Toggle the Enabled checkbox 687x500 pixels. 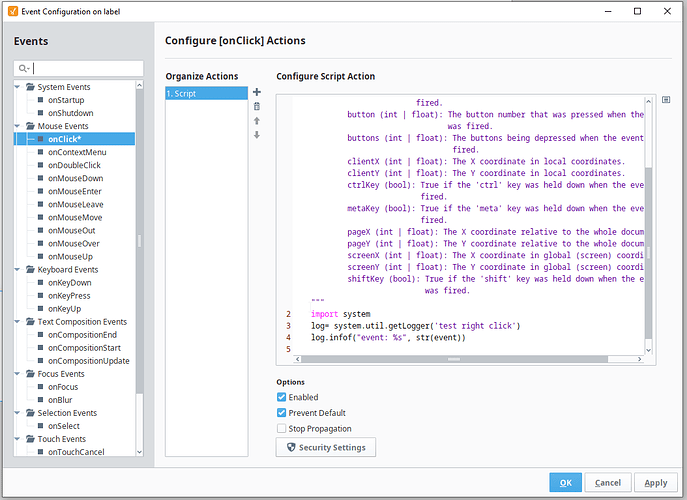[281, 397]
